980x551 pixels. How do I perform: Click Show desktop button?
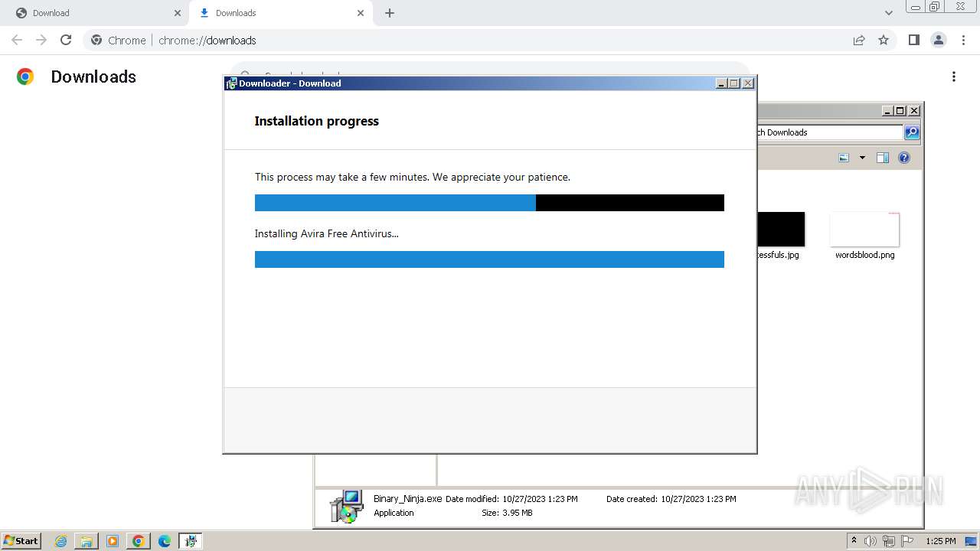click(972, 541)
